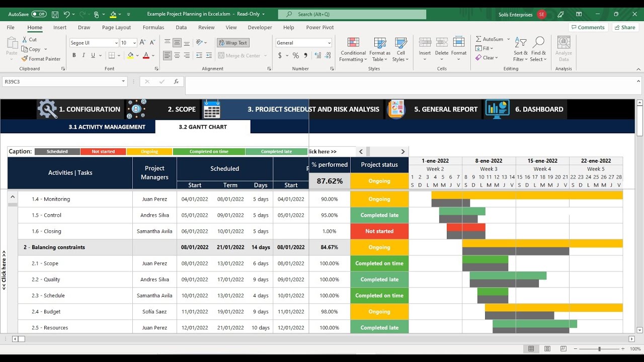Click the Delete cells icon
The height and width of the screenshot is (362, 644).
point(442,43)
